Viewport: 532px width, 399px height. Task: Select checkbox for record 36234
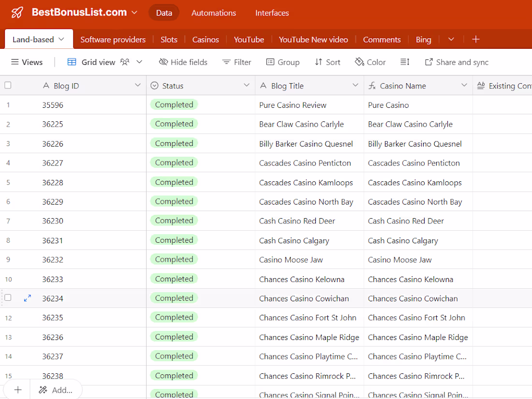(8, 298)
